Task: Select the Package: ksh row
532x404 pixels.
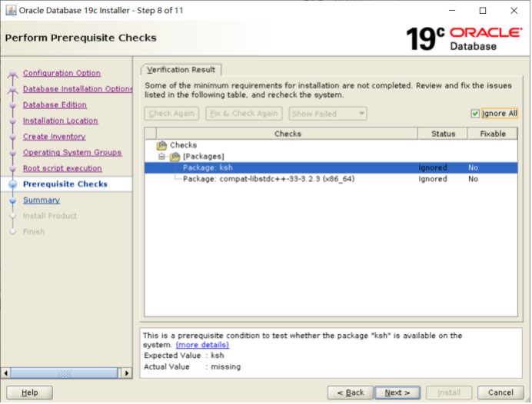Action: coord(331,167)
